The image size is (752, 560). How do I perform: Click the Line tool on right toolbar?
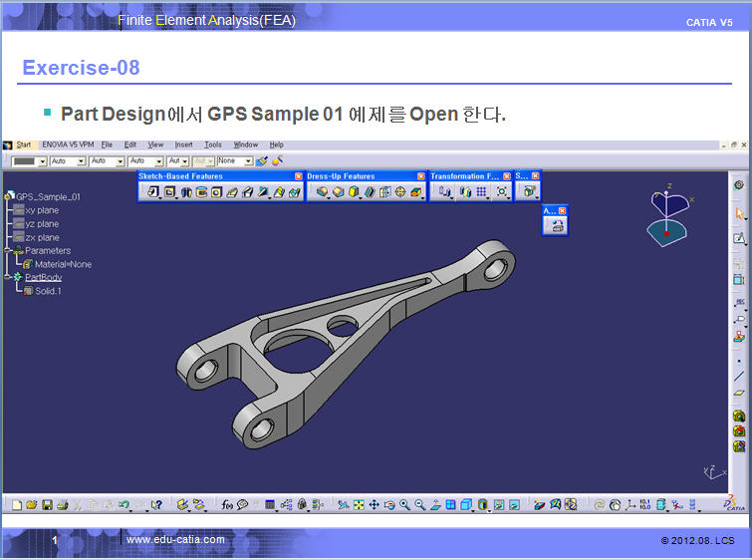pos(739,376)
